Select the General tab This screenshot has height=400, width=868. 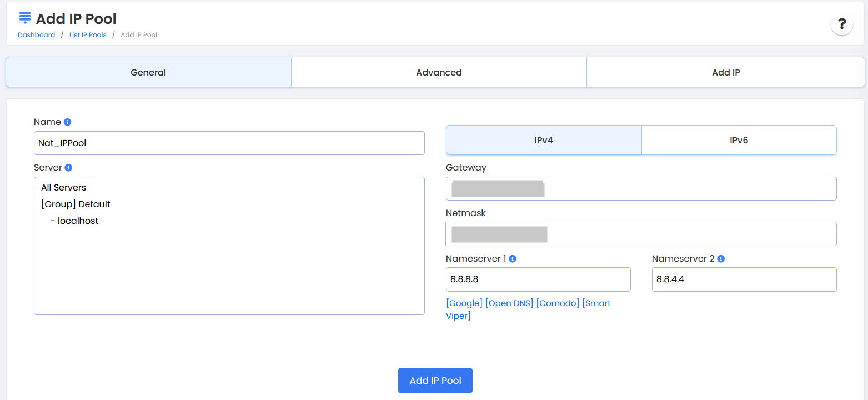pyautogui.click(x=148, y=72)
